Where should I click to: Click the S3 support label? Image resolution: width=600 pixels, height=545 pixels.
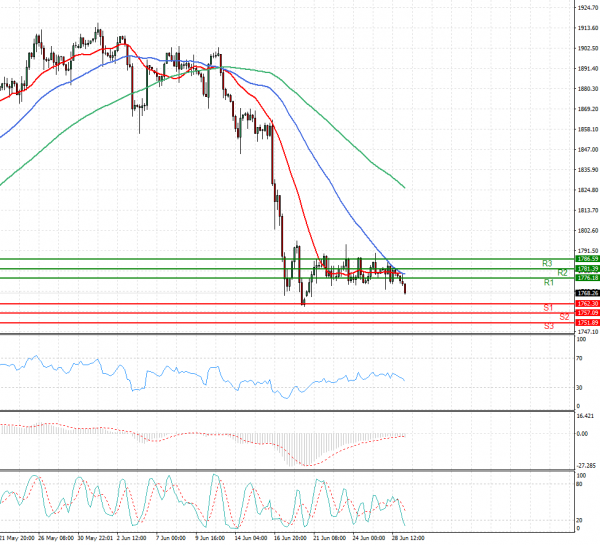point(549,326)
